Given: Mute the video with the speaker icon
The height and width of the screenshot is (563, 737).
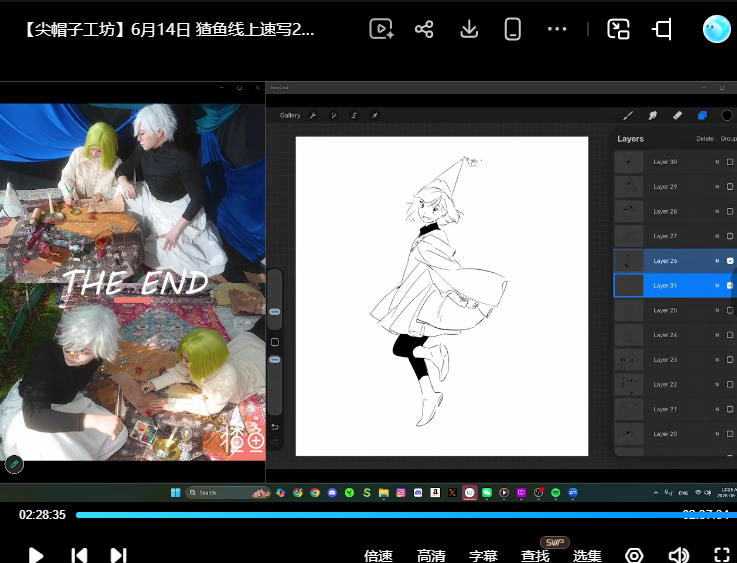Looking at the screenshot, I should [x=678, y=555].
